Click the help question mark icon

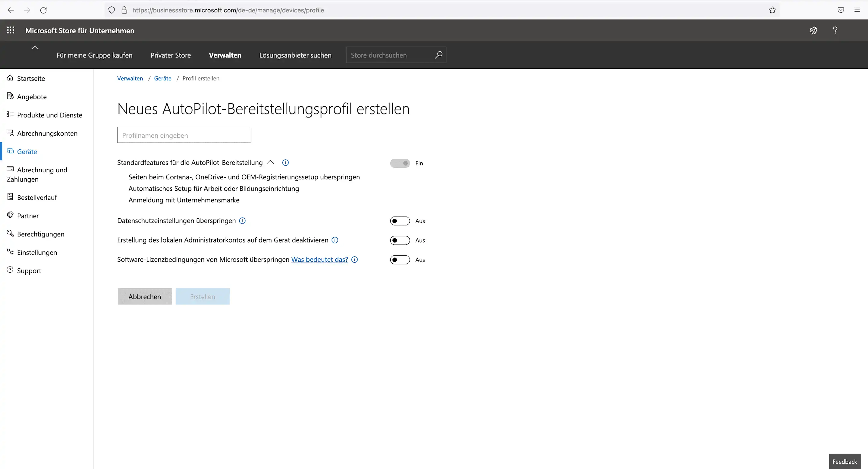point(835,30)
